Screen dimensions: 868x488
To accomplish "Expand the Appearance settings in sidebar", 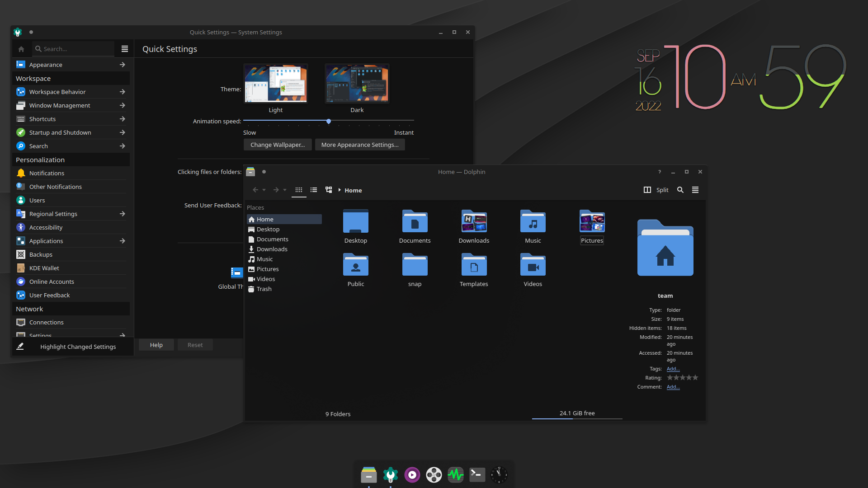I will (123, 64).
